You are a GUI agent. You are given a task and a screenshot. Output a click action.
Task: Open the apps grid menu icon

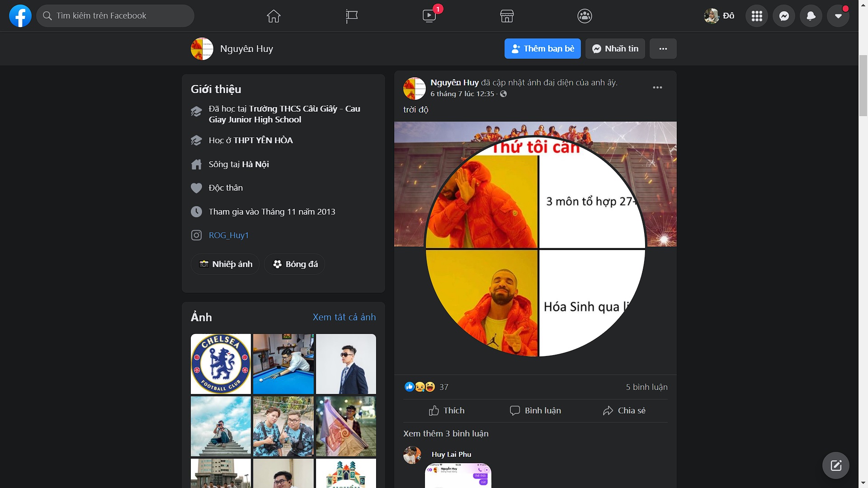[757, 16]
